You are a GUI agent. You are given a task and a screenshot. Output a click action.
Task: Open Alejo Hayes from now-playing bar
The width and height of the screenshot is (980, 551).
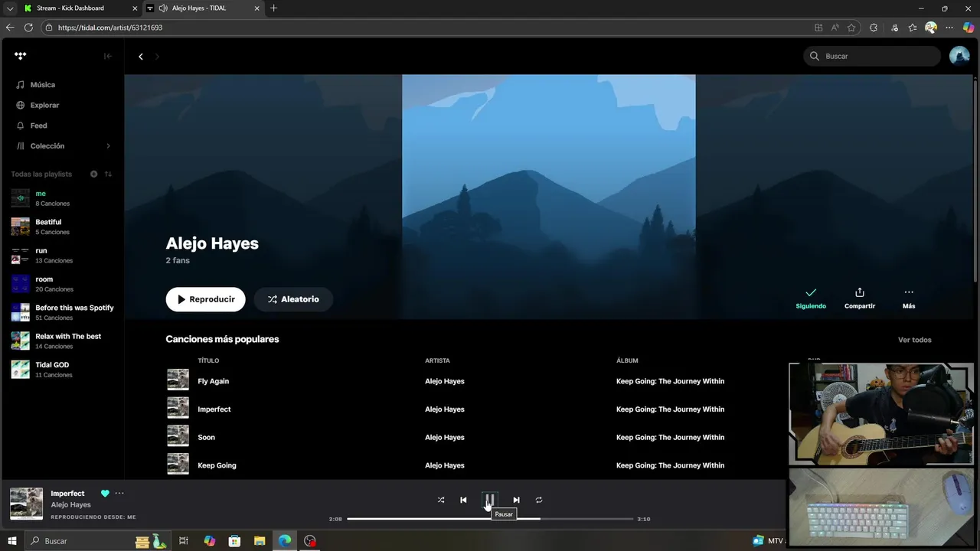70,505
